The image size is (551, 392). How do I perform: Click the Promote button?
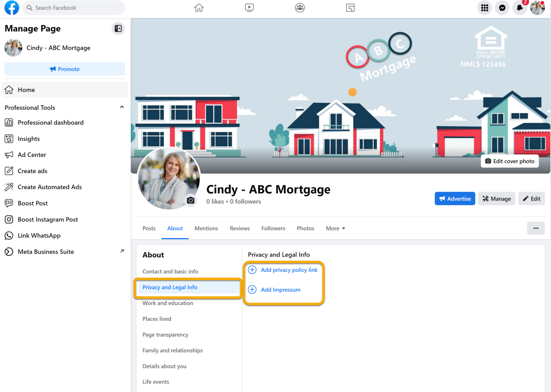click(x=65, y=69)
